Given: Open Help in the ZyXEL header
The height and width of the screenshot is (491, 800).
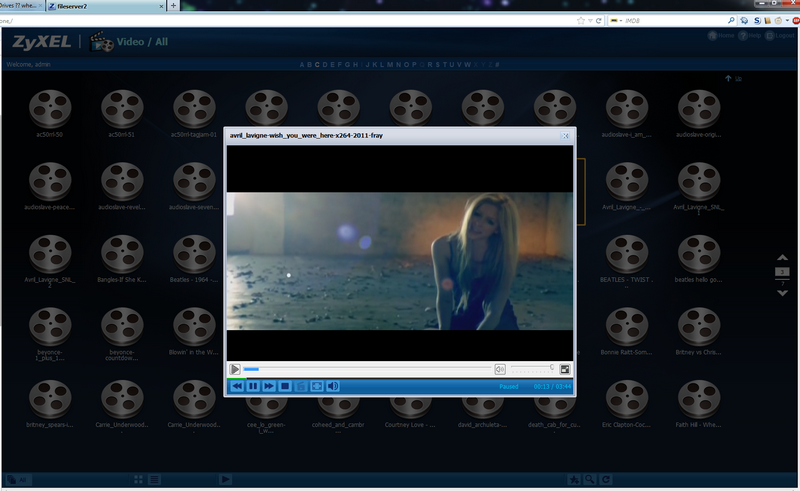Looking at the screenshot, I should (x=750, y=35).
